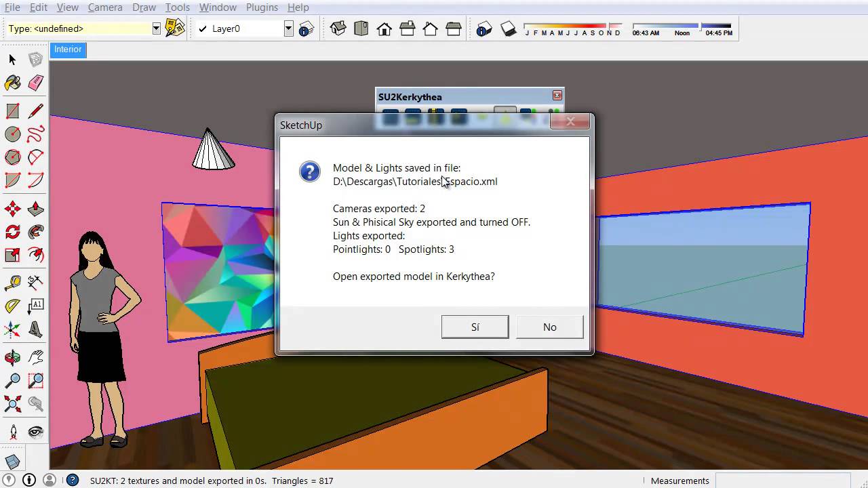Choose the Pan hand tool
The image size is (868, 488).
point(35,357)
